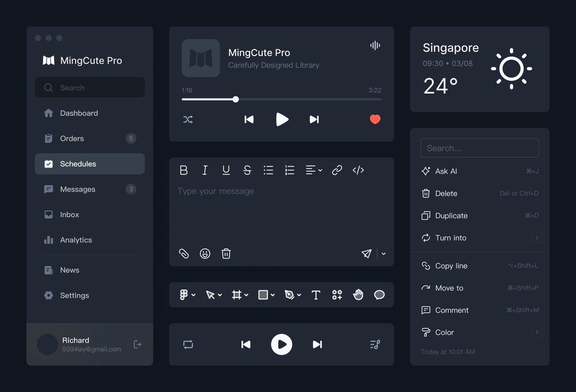The width and height of the screenshot is (576, 392).
Task: Click the red heart favorite icon
Action: click(x=375, y=119)
